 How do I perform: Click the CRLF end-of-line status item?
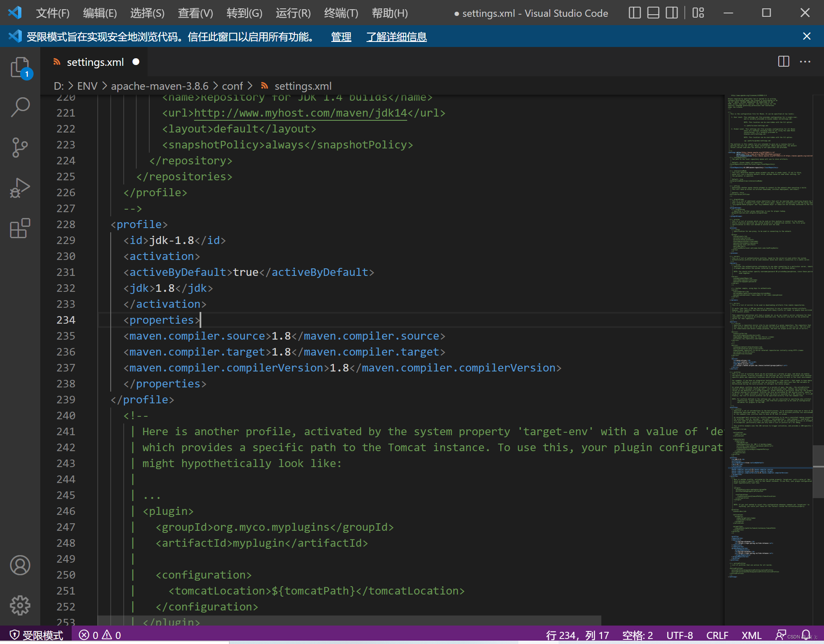(x=717, y=635)
